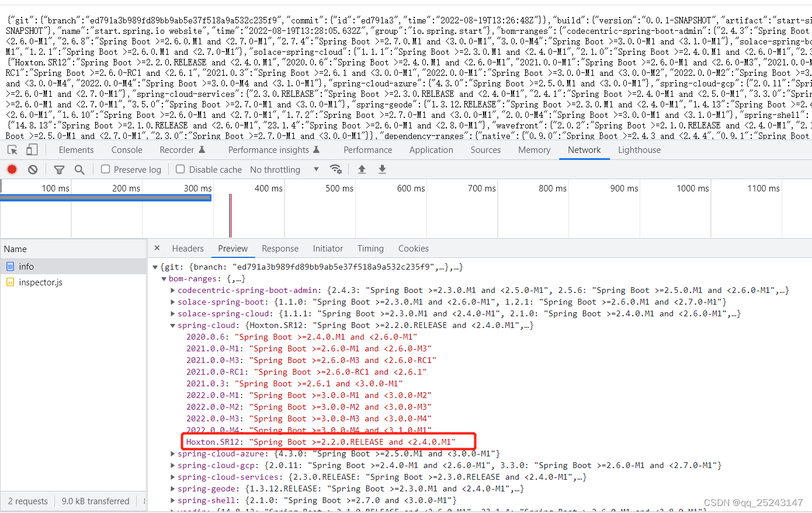Select the info request row

coord(73,266)
